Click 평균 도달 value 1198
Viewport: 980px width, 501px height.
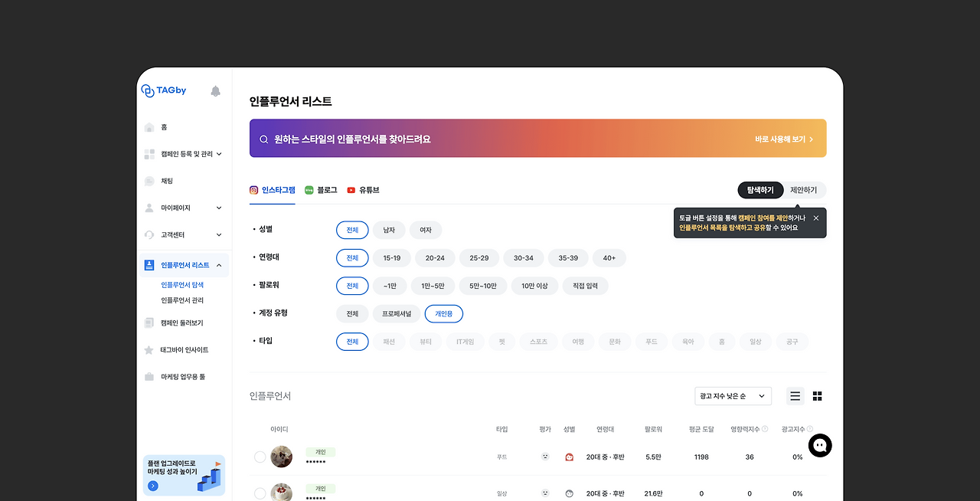point(701,457)
